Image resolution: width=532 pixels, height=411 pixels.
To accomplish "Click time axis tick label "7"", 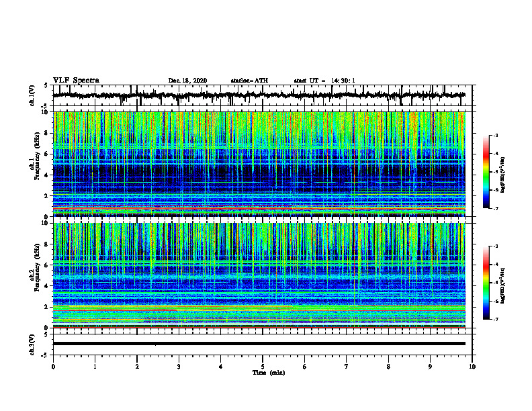I will (347, 367).
